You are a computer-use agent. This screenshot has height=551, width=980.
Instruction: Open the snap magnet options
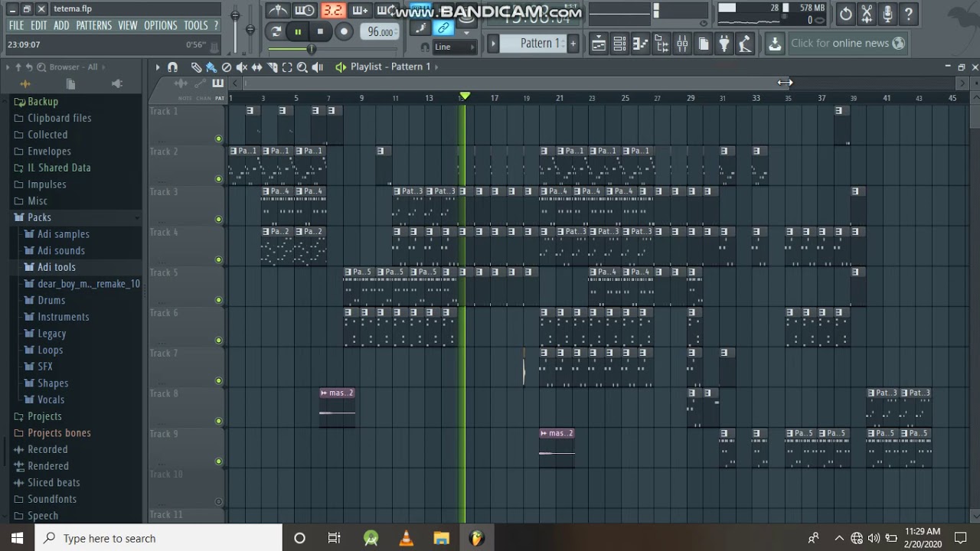point(173,67)
